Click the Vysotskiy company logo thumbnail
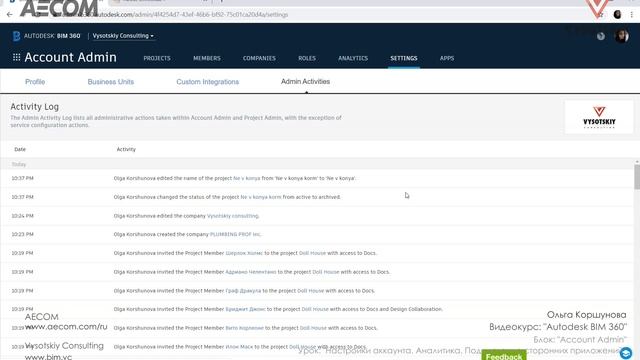This screenshot has height=360, width=640. [x=599, y=117]
